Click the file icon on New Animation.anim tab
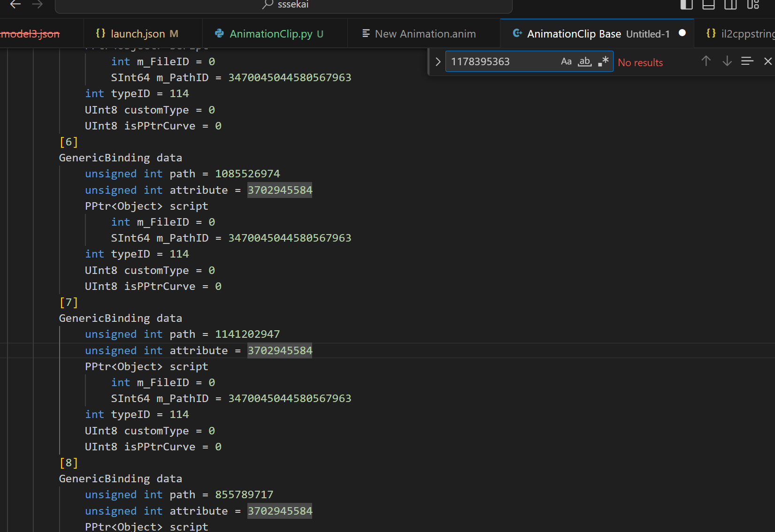Screen dimensions: 775x532 [366, 33]
